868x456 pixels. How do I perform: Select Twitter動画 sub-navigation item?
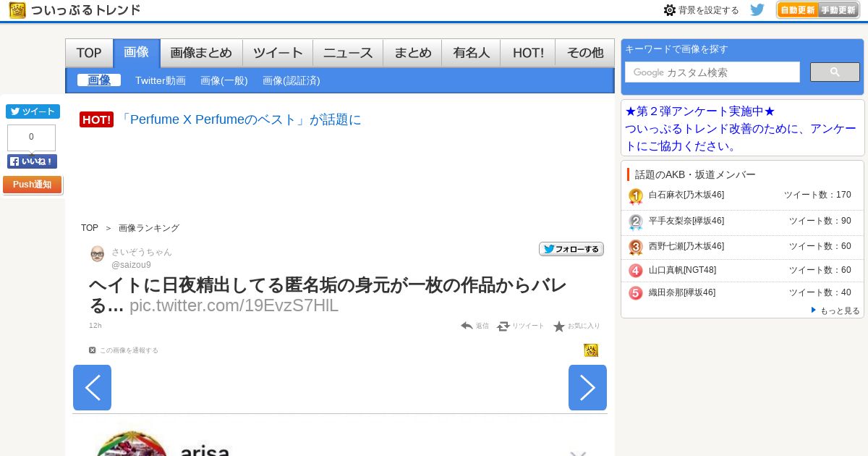(161, 80)
